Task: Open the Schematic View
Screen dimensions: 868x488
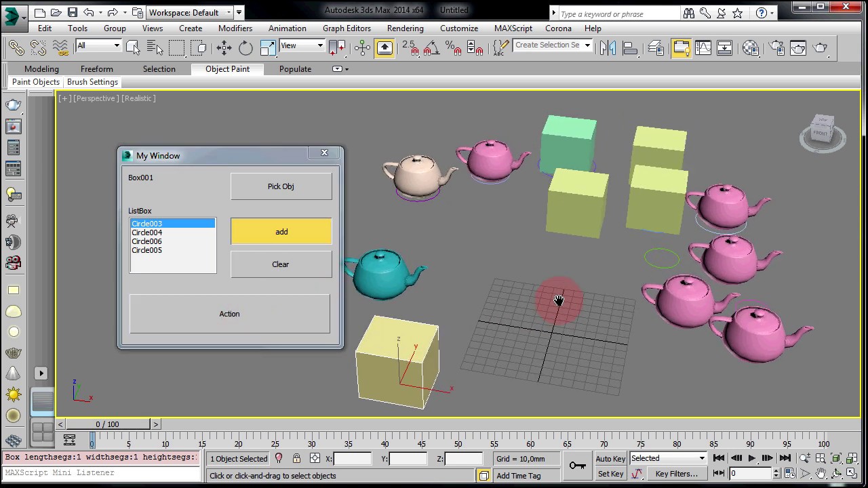Action: pos(725,47)
